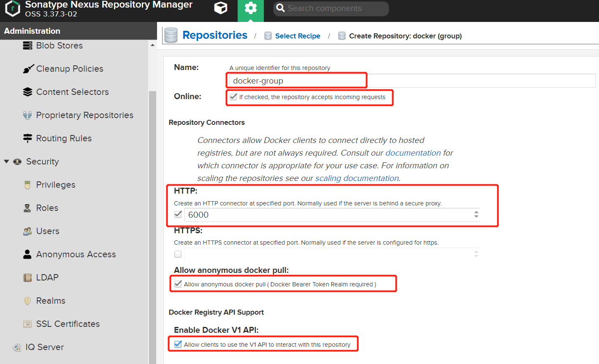Click the LDAP book icon
The height and width of the screenshot is (364, 599).
coord(27,278)
